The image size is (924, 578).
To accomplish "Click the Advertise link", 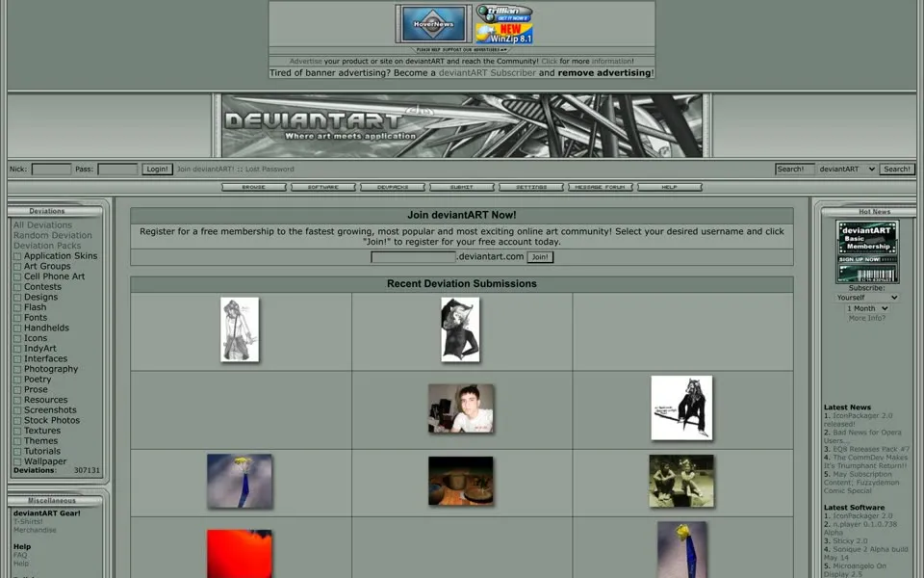I will [305, 62].
